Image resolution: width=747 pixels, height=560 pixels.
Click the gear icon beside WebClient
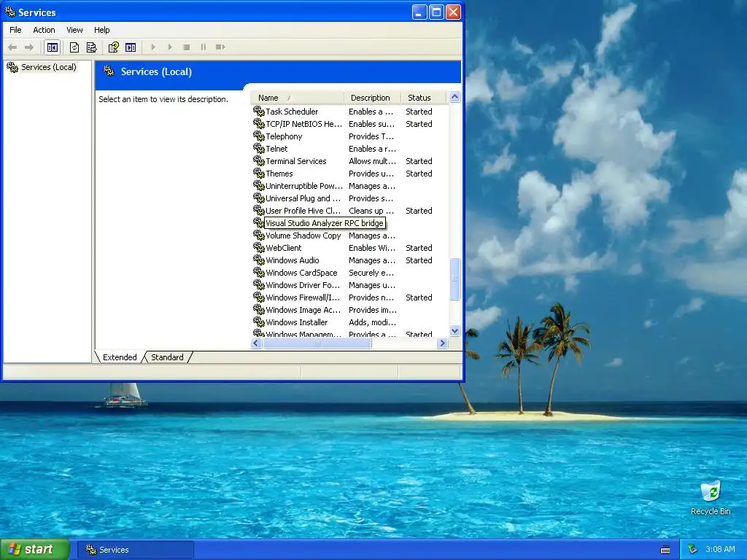259,247
